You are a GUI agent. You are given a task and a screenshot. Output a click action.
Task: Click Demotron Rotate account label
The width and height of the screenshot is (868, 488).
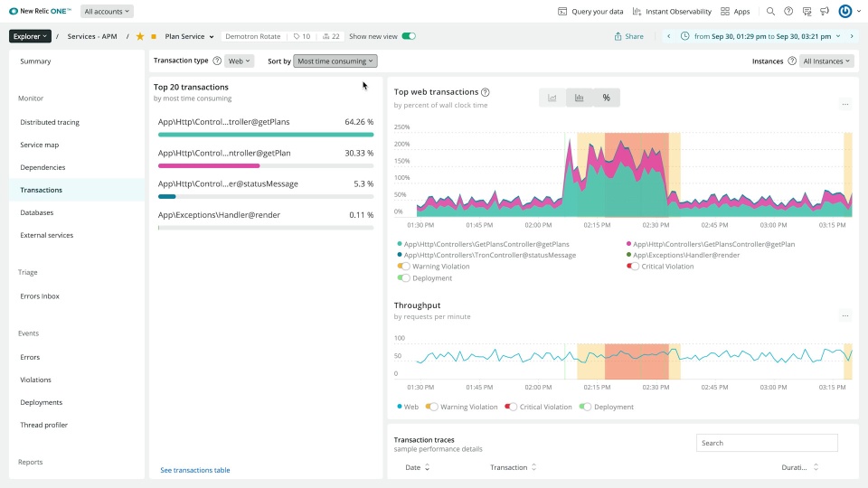[x=253, y=36]
